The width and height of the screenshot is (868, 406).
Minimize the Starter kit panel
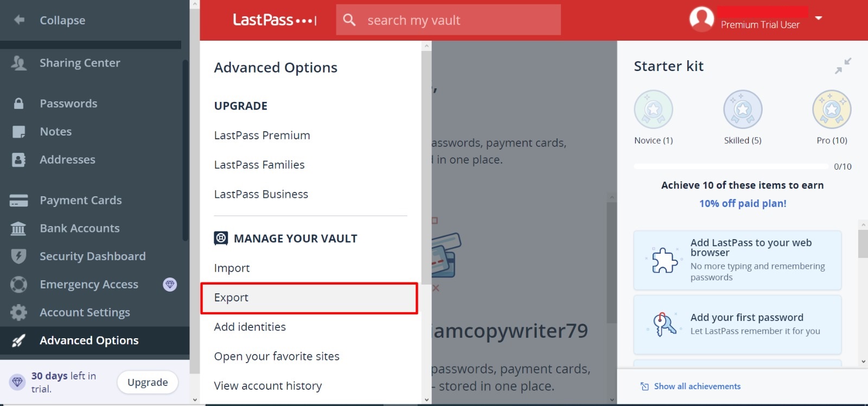tap(843, 66)
